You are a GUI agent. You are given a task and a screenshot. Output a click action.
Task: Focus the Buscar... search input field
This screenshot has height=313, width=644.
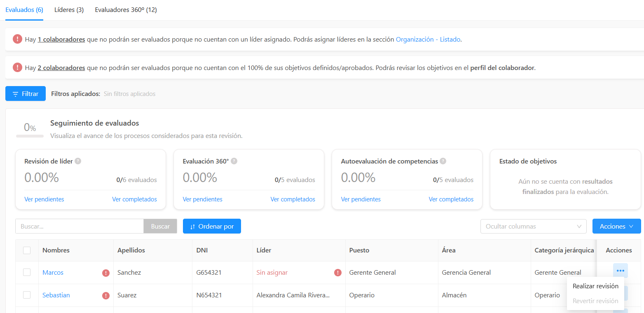coord(80,226)
